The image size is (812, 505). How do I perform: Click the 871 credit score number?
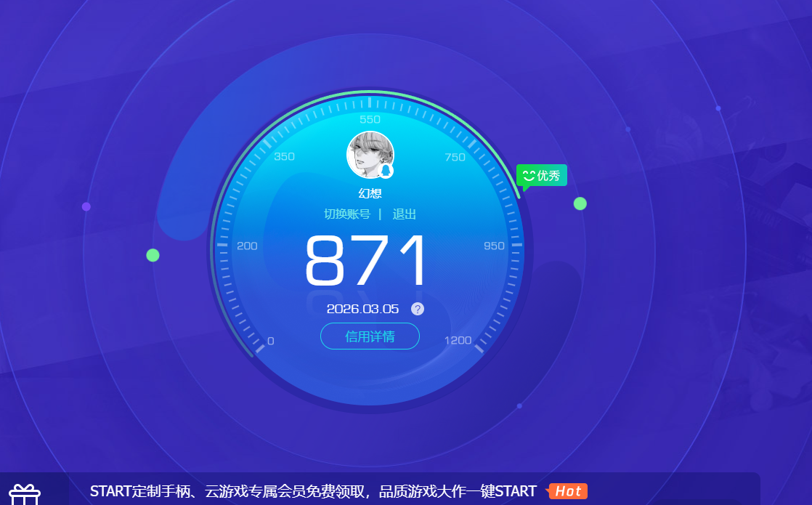click(367, 262)
